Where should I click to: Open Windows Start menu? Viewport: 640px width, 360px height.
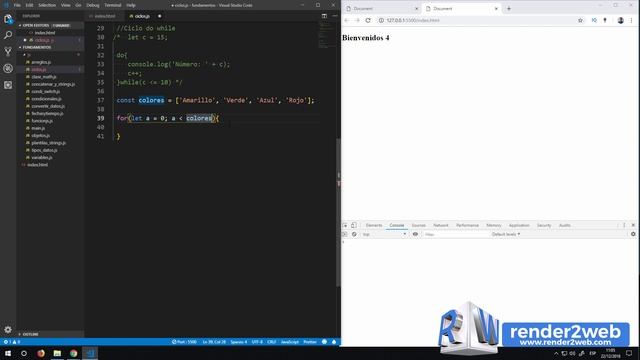click(x=8, y=353)
